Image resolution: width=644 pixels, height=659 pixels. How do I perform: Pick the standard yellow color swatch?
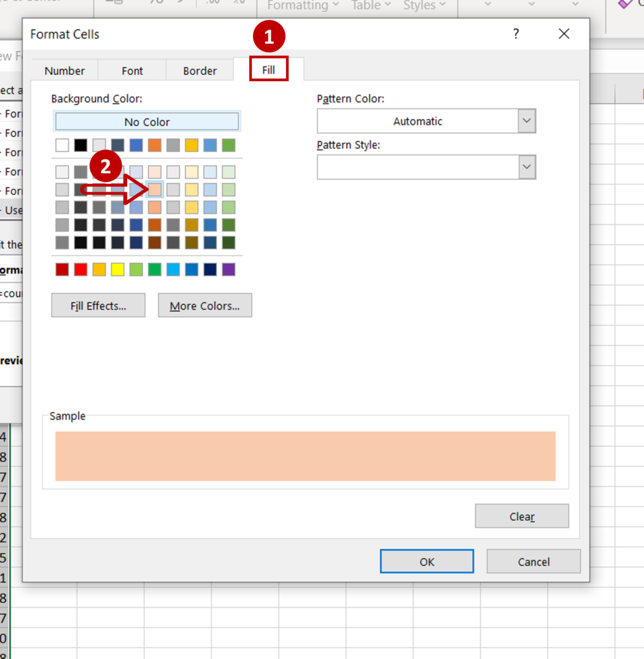tap(117, 270)
